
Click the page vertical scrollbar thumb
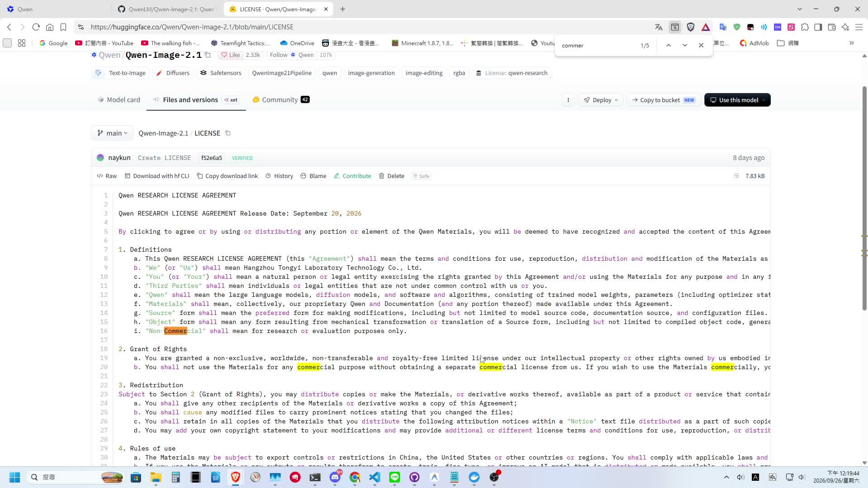point(864,198)
